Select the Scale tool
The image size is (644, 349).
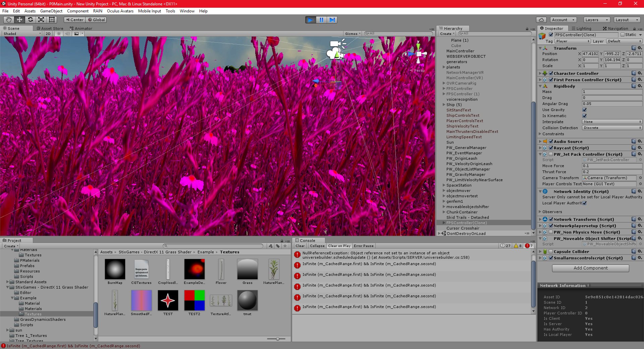tap(41, 20)
